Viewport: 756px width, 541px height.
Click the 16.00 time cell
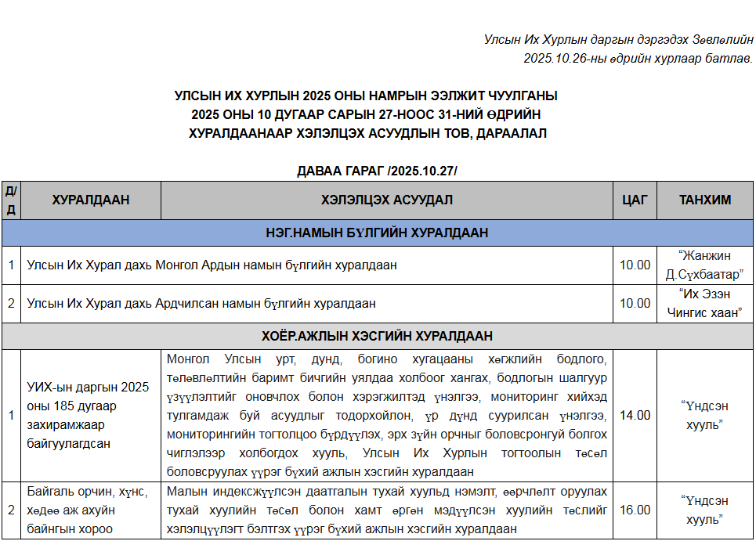635,510
